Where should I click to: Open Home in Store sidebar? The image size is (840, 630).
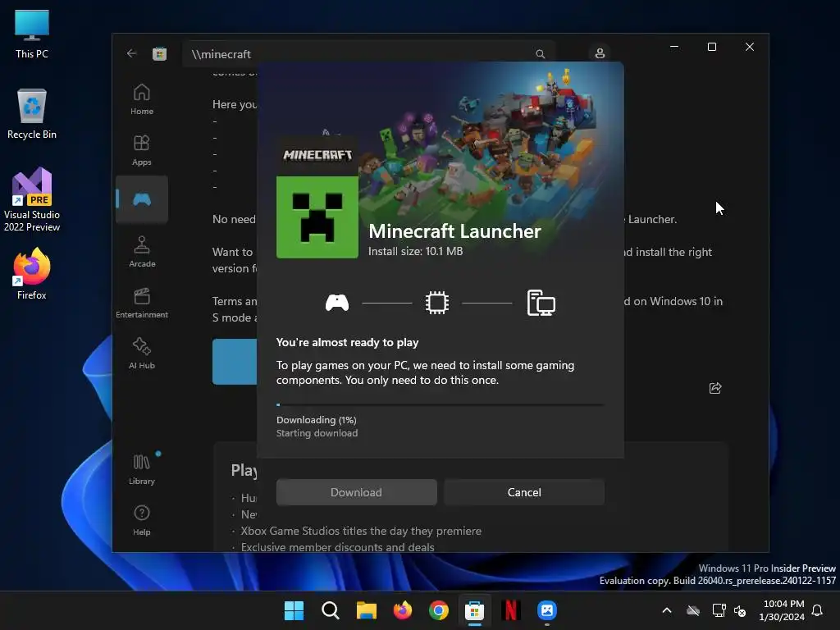coord(142,99)
